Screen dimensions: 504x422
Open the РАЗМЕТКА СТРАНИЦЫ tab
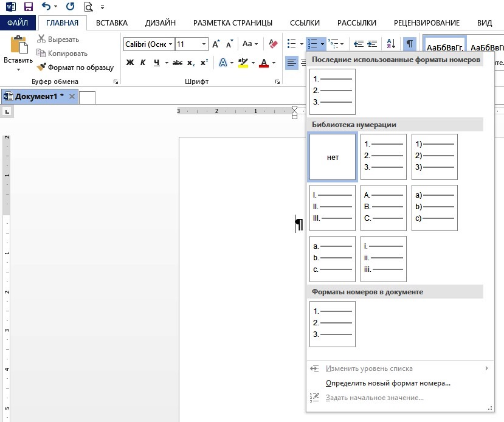point(233,23)
